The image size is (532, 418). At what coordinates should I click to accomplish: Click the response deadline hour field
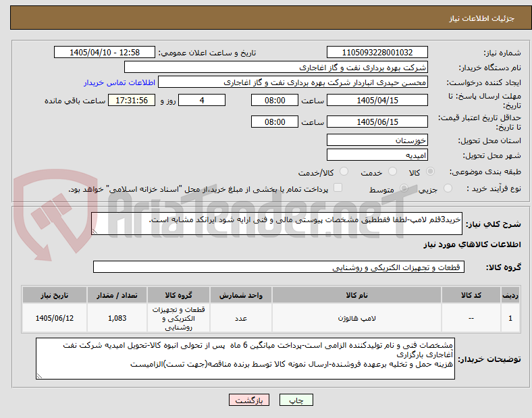[275, 100]
